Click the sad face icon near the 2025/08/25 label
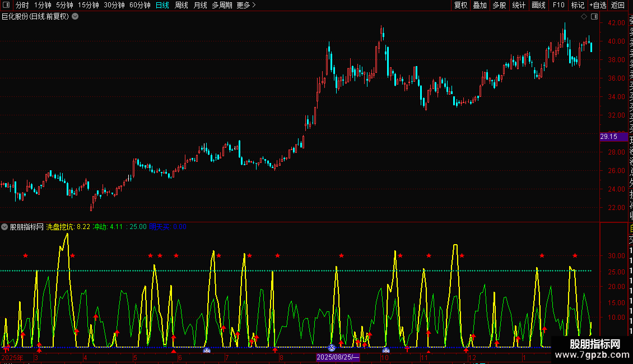 pos(332,347)
